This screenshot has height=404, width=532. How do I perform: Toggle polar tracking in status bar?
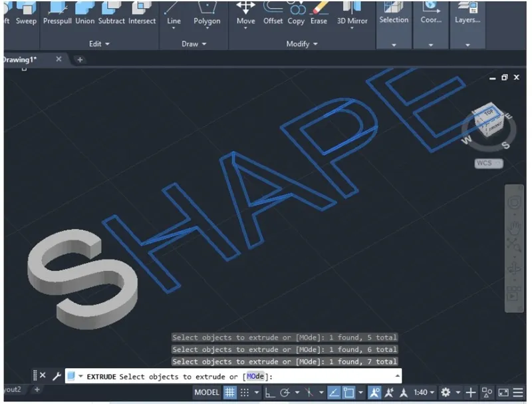coord(285,393)
